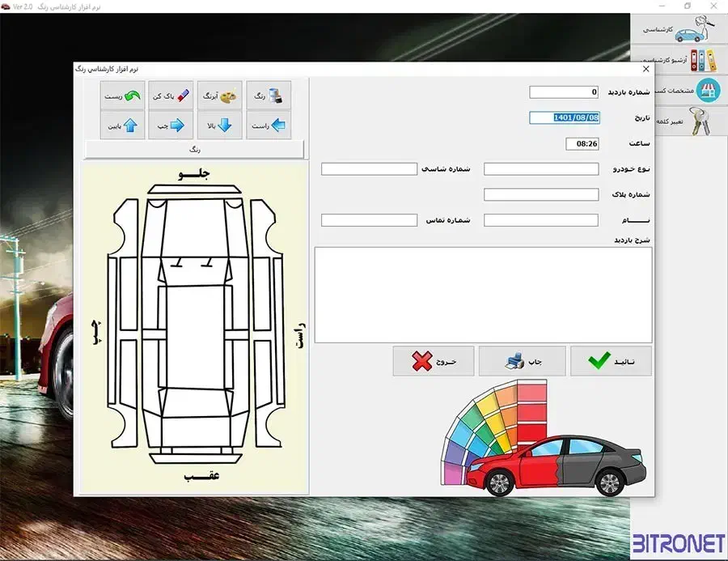Click the date field showing 1401/08/08

click(564, 117)
